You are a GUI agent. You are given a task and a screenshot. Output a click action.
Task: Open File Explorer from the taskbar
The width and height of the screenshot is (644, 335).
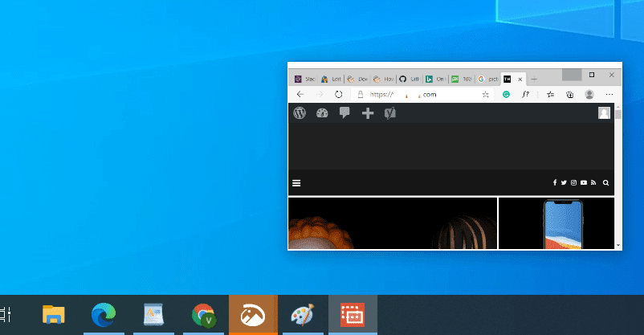click(54, 314)
